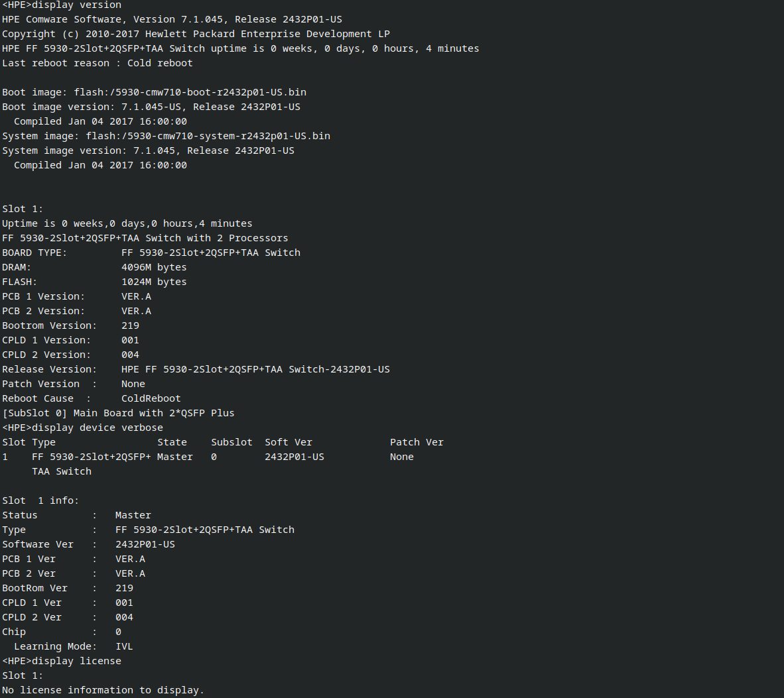Select the 'Last reboot reason' line

[x=97, y=63]
